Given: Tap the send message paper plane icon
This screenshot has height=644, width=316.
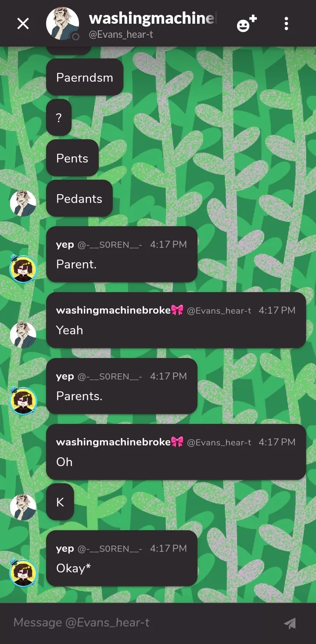Looking at the screenshot, I should click(290, 623).
